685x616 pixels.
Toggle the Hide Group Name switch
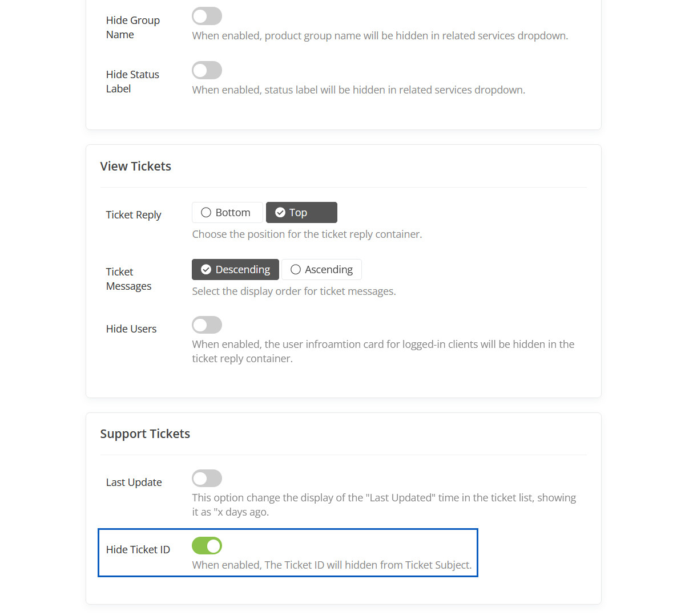tap(207, 16)
